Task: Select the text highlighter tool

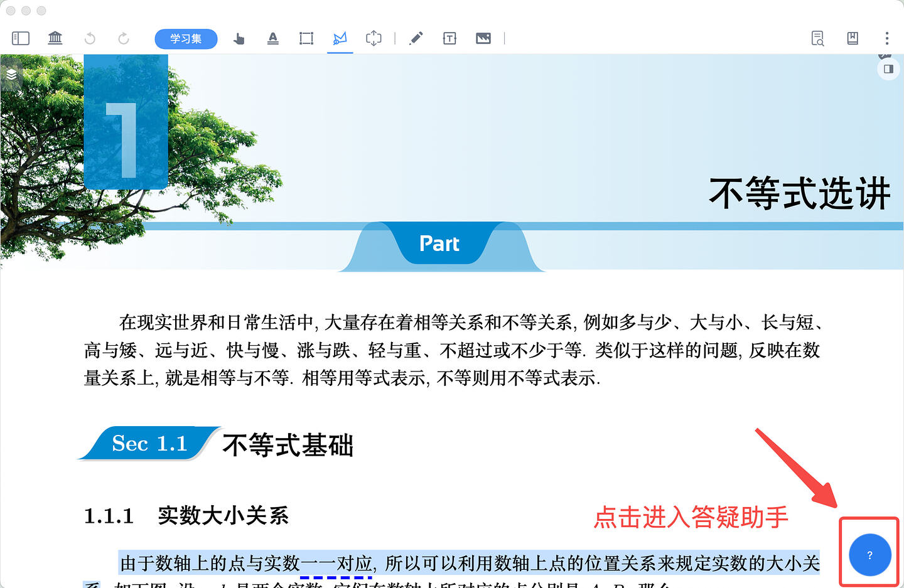Action: [272, 38]
